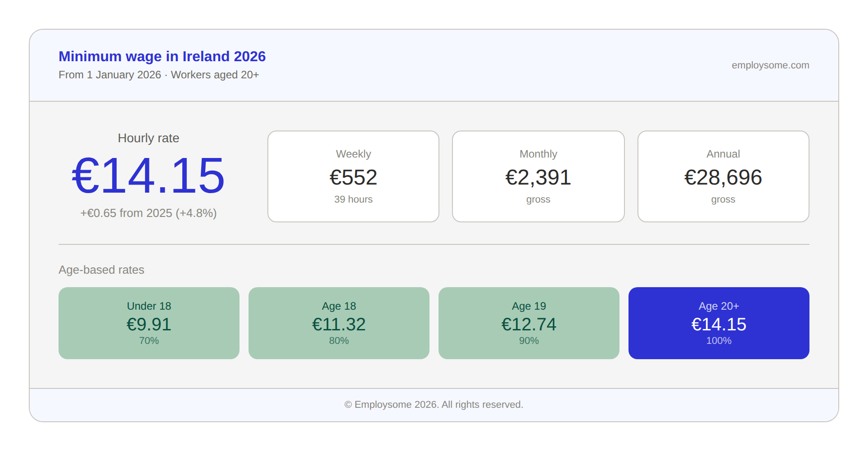Click the "Minimum wage in Ireland 2026" heading
Screen dimensions: 868x451
coord(162,56)
